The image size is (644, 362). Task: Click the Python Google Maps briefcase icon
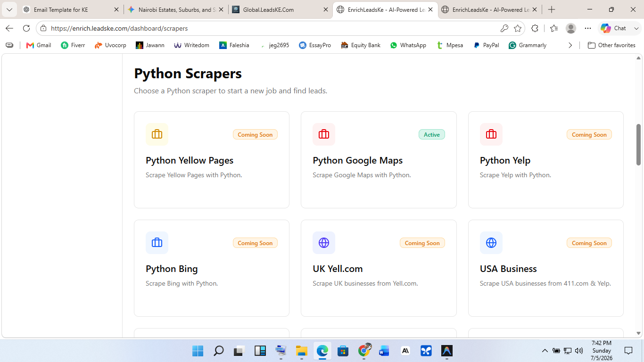324,134
